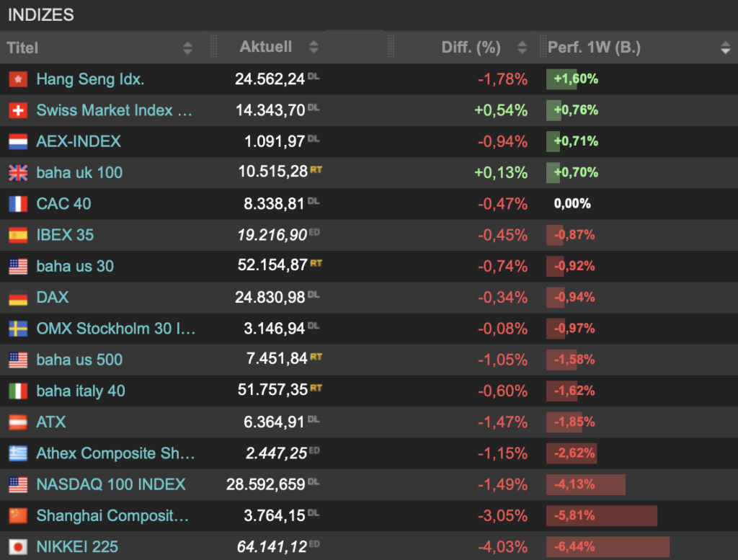Click the Shanghai Composite -5,81% performance bar
Image resolution: width=738 pixels, height=560 pixels.
click(602, 516)
